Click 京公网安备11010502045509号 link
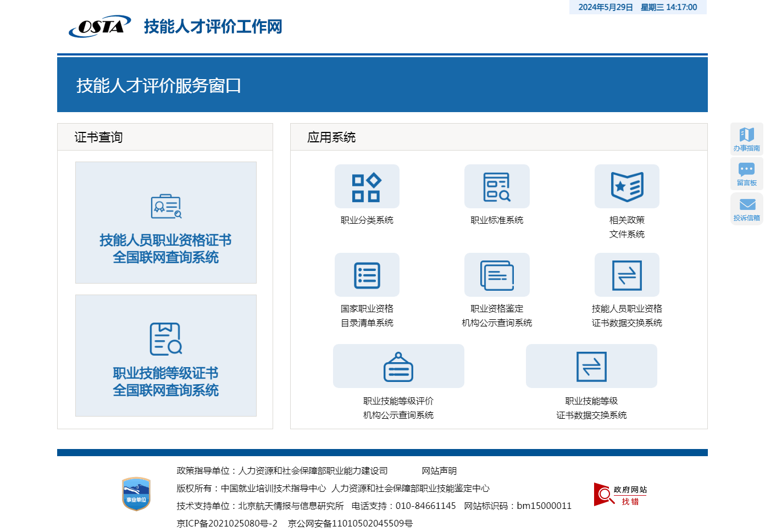This screenshot has height=532, width=765. pyautogui.click(x=350, y=523)
